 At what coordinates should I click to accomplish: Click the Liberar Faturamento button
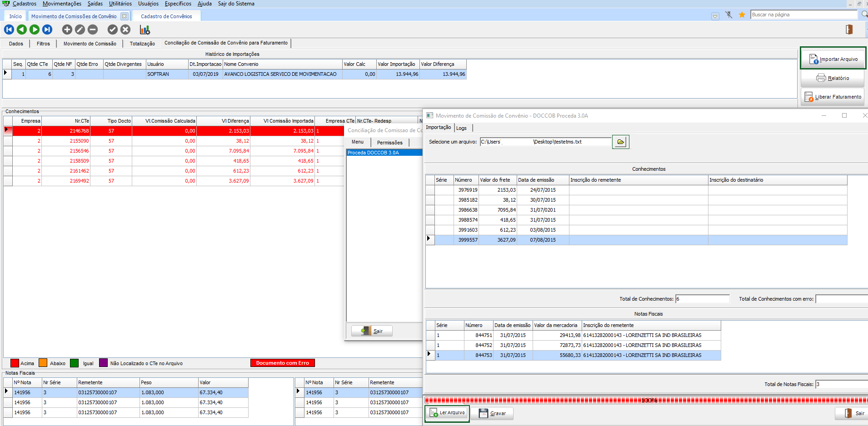click(x=833, y=97)
